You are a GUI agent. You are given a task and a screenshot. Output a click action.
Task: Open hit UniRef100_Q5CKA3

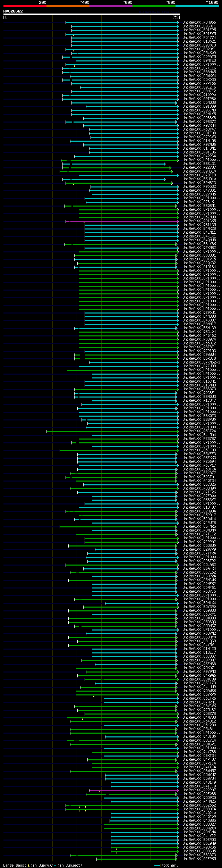pos(199,450)
